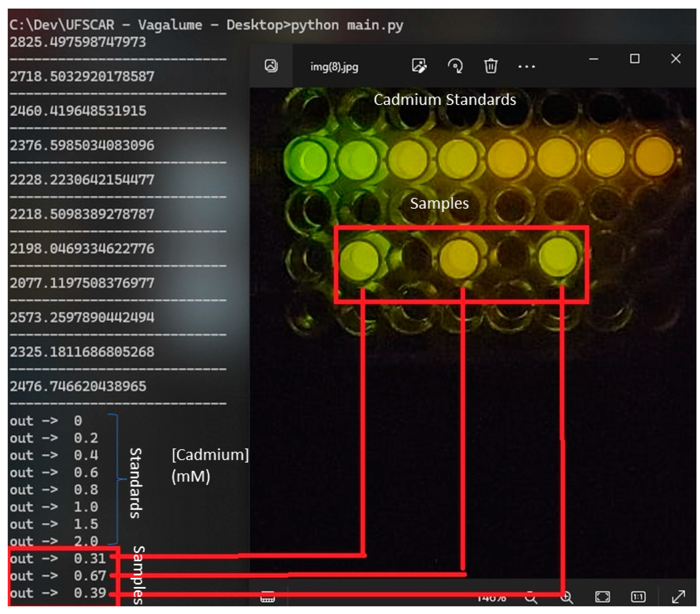Open the three-dot See more menu
This screenshot has height=614, width=700.
coord(526,67)
